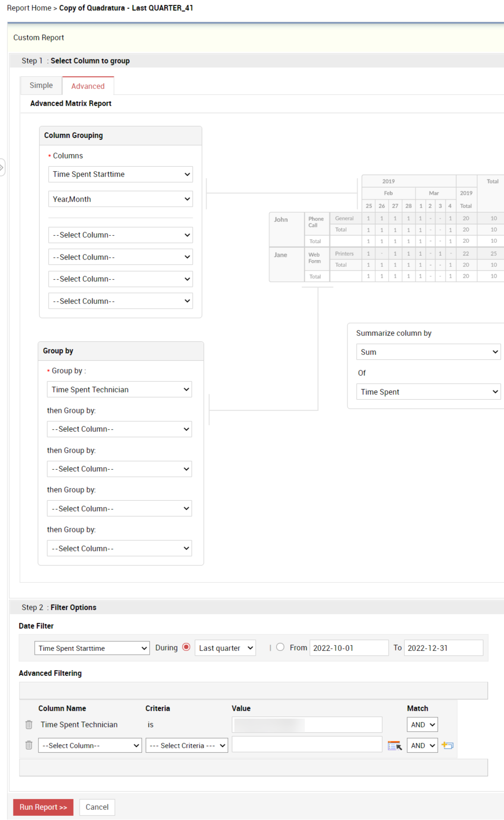Open the AND match dropdown for Technician row
Screen dimensions: 504x820
pos(422,725)
